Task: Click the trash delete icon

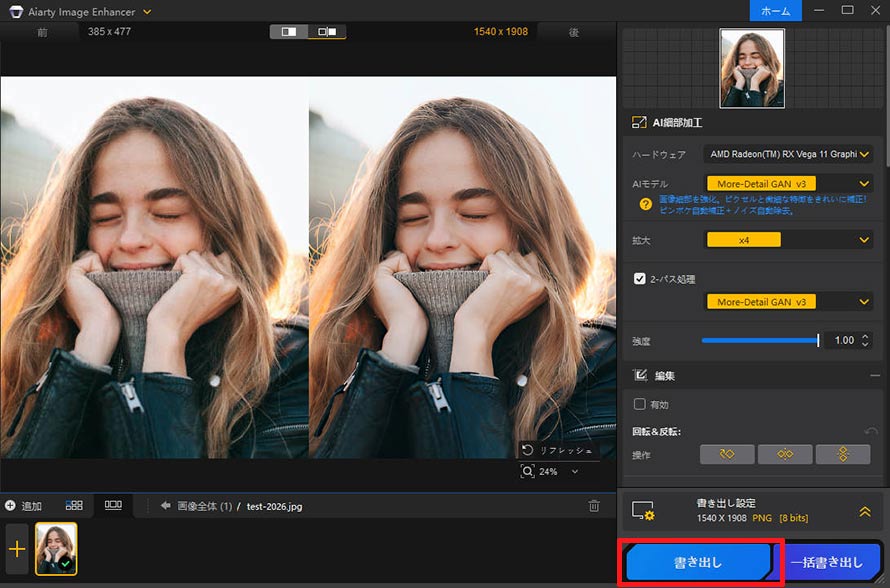Action: tap(594, 506)
